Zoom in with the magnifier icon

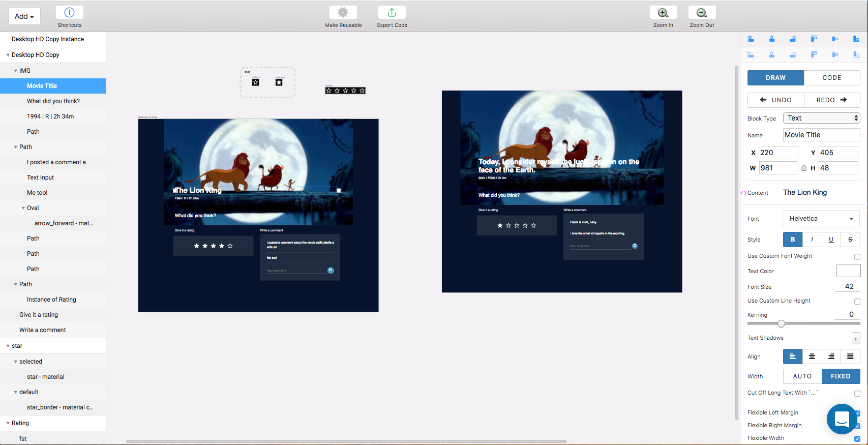point(663,12)
